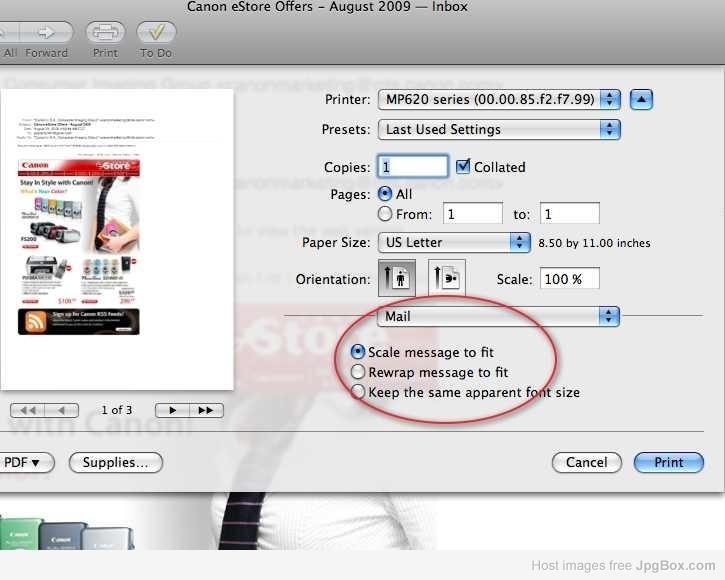This screenshot has width=725, height=580.
Task: Click the '1 of 3' page indicator
Action: pyautogui.click(x=117, y=410)
